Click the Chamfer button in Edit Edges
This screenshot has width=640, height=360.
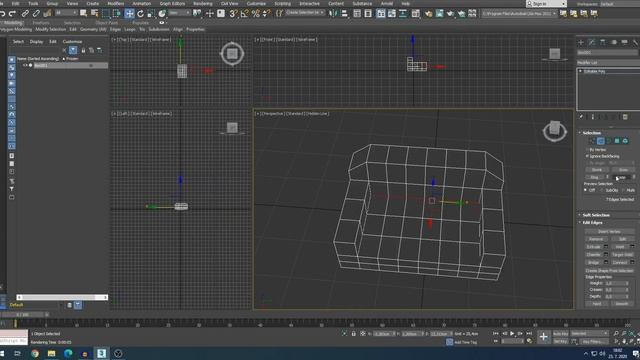pyautogui.click(x=593, y=255)
